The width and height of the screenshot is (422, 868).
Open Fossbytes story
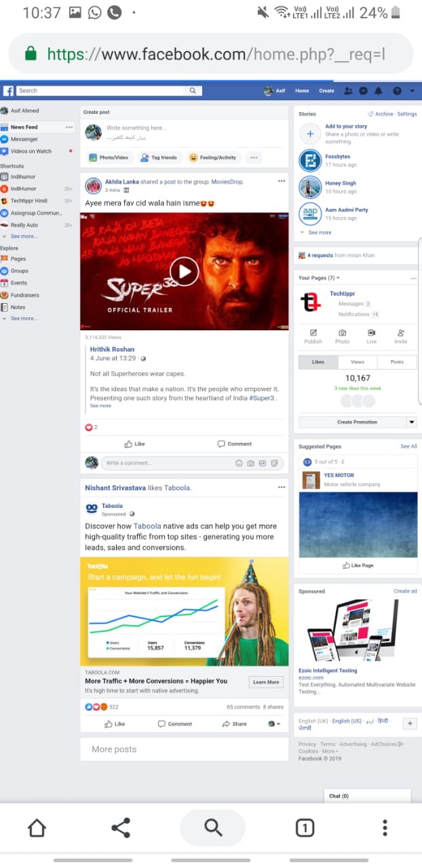point(310,161)
